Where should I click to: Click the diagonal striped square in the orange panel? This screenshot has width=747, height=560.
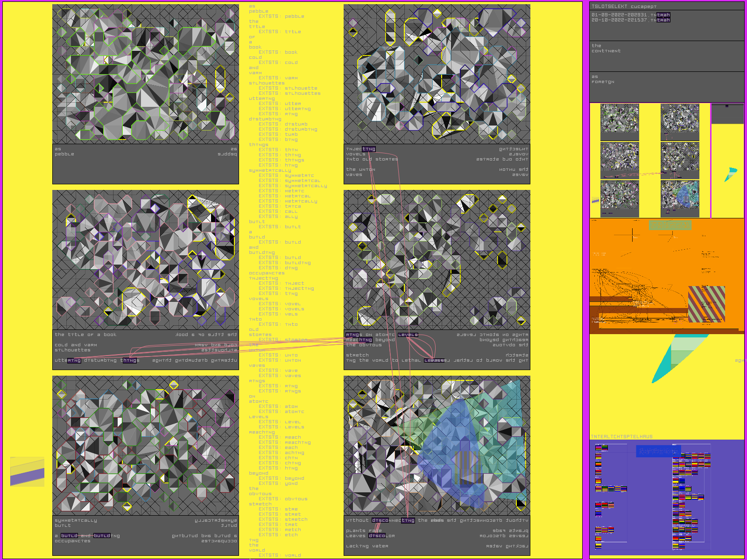(706, 304)
